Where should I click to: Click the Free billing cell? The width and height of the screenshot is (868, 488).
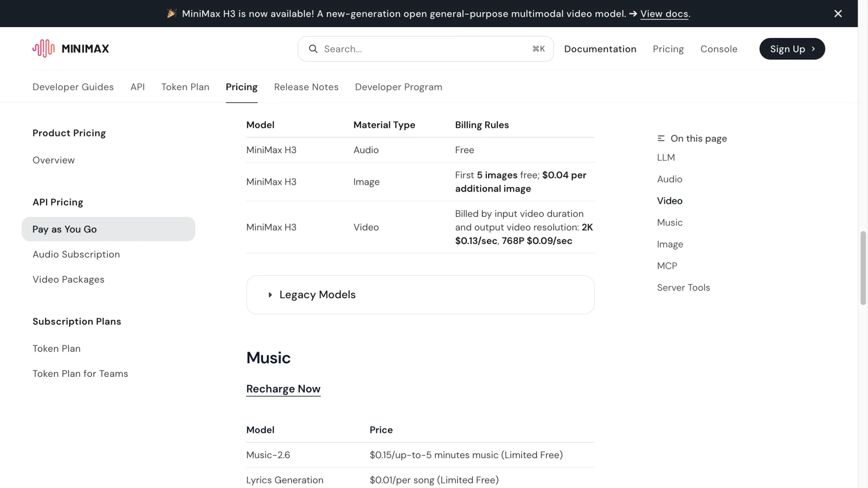[464, 150]
